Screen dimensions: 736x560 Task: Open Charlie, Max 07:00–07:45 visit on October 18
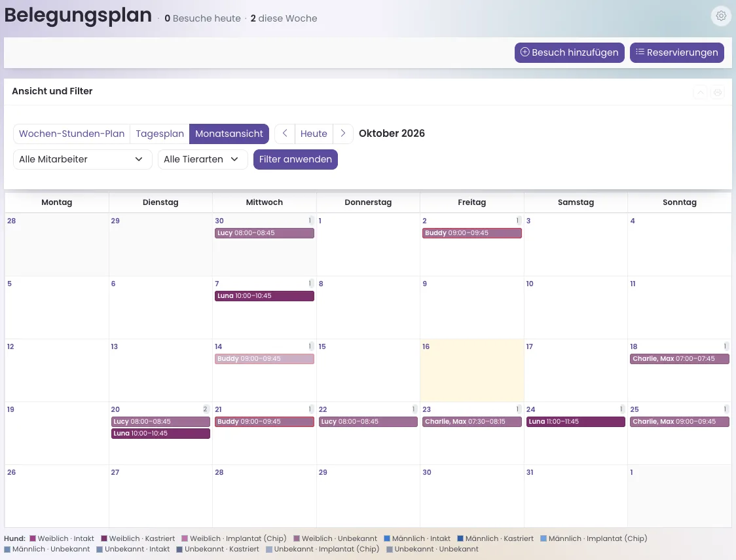[679, 359]
